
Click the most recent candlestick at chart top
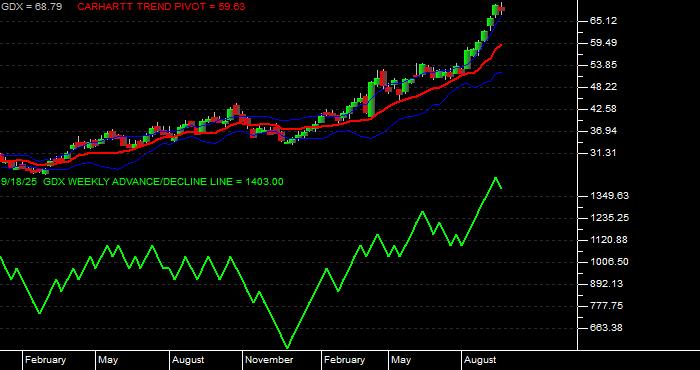coord(502,9)
